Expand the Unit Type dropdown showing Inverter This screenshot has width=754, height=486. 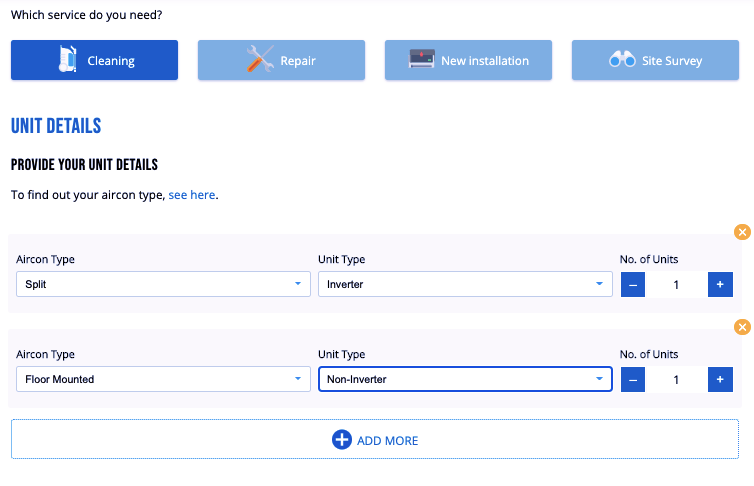[x=464, y=284]
